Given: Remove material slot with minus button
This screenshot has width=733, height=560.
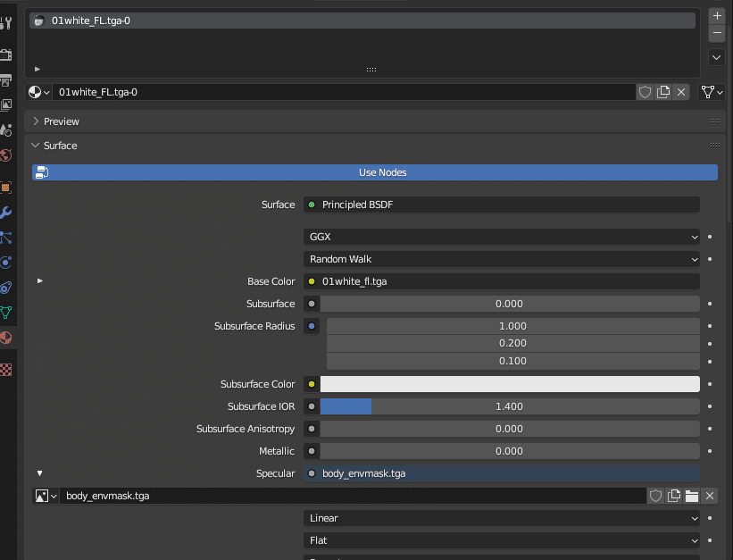Looking at the screenshot, I should click(716, 33).
